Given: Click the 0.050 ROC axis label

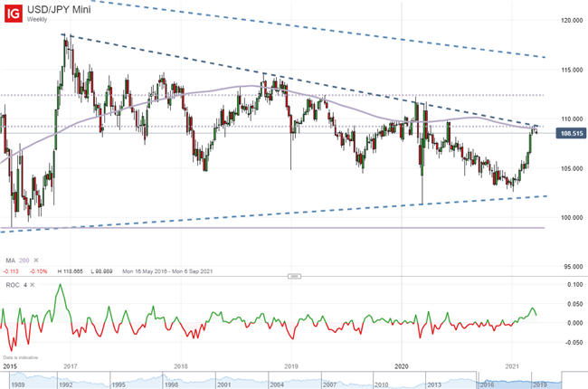Looking at the screenshot, I should tap(575, 304).
